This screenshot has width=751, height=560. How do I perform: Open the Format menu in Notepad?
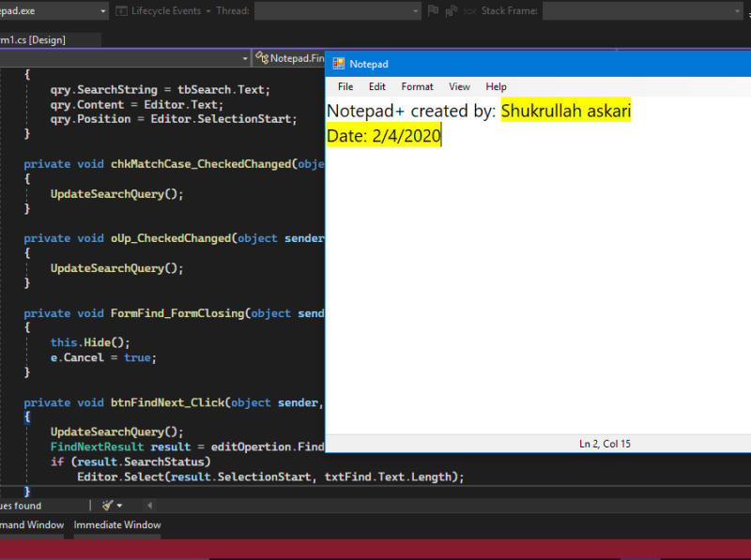pos(417,86)
